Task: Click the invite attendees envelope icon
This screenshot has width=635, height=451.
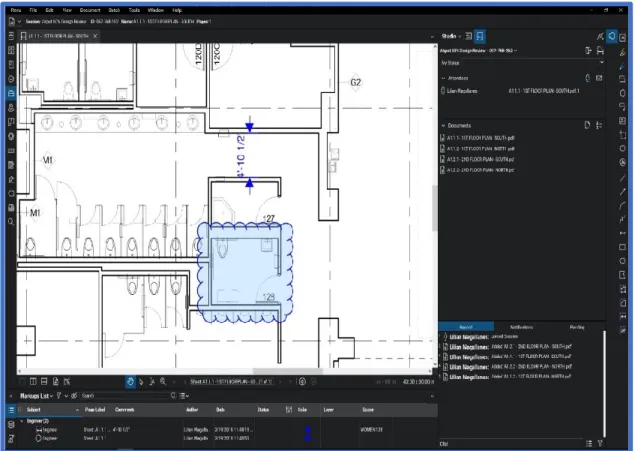Action: [599, 78]
